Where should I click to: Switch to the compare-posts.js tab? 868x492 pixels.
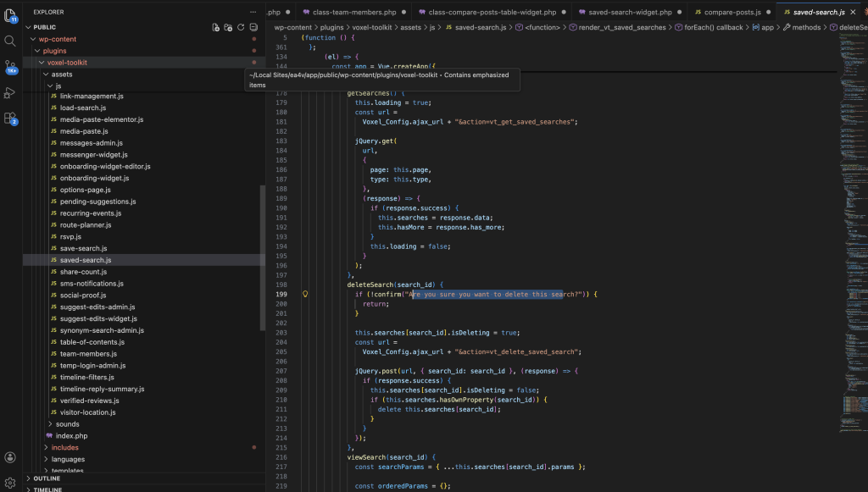click(732, 13)
